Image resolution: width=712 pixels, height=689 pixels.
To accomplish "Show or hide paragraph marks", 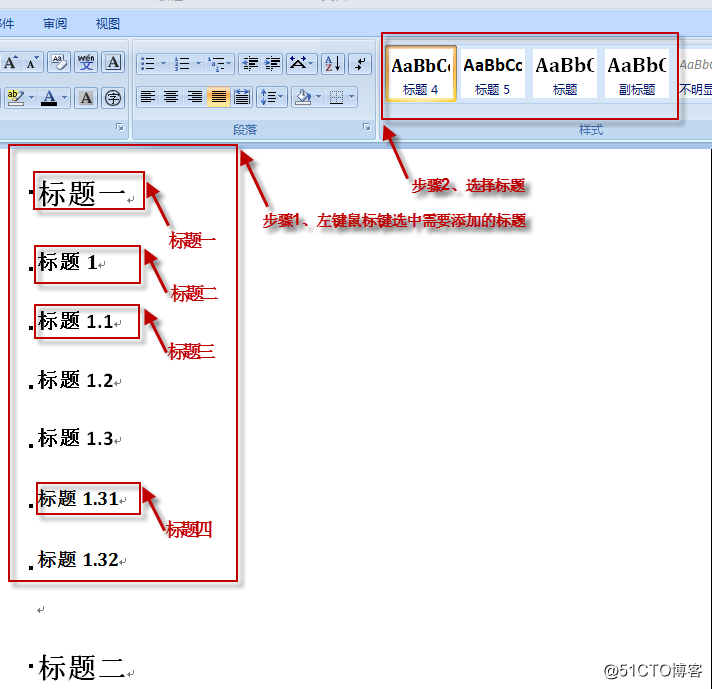I will coord(360,64).
